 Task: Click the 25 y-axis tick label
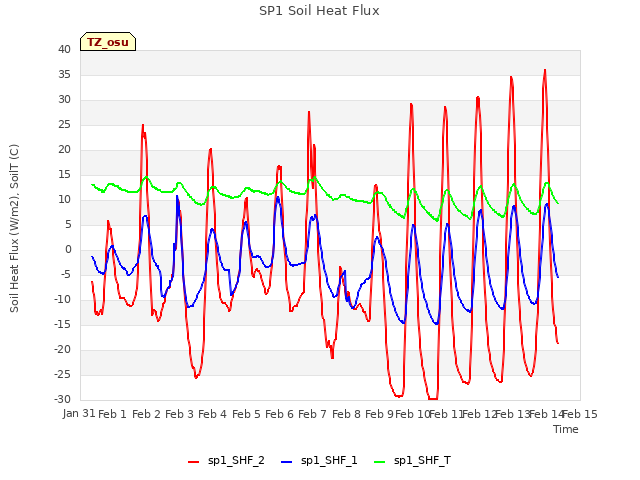pos(64,124)
